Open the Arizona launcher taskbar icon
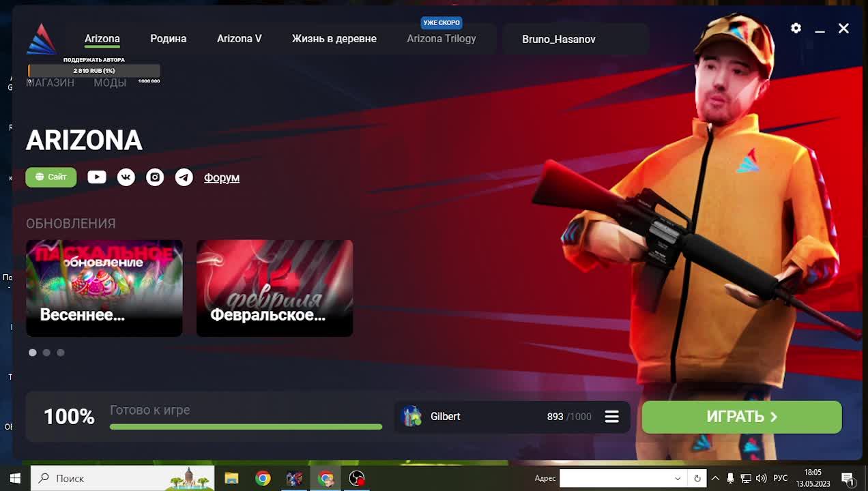This screenshot has width=868, height=491. (x=294, y=478)
